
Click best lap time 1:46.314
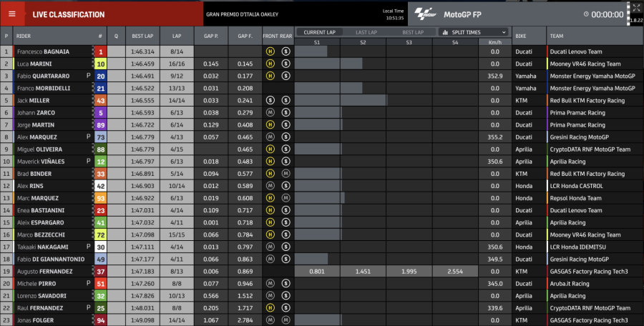(x=142, y=51)
